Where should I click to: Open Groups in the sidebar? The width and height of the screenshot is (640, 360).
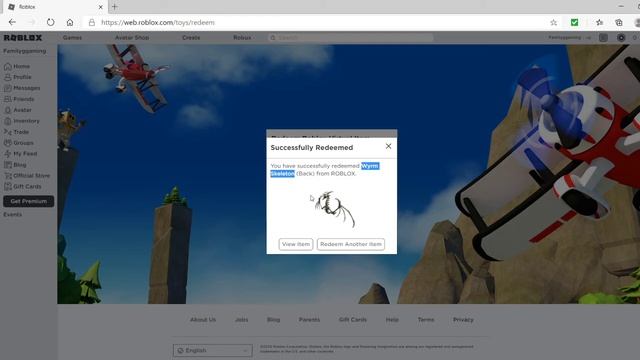click(19, 143)
